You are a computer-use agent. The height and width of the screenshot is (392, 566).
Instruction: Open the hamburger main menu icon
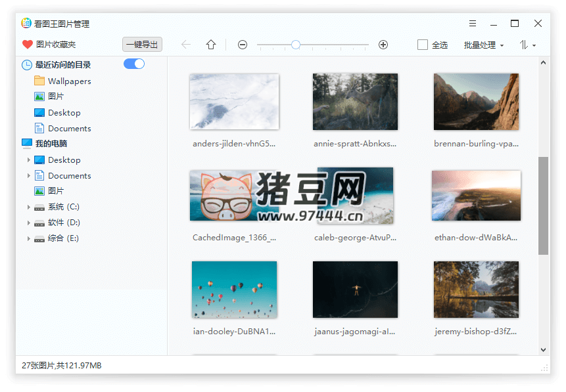point(473,24)
